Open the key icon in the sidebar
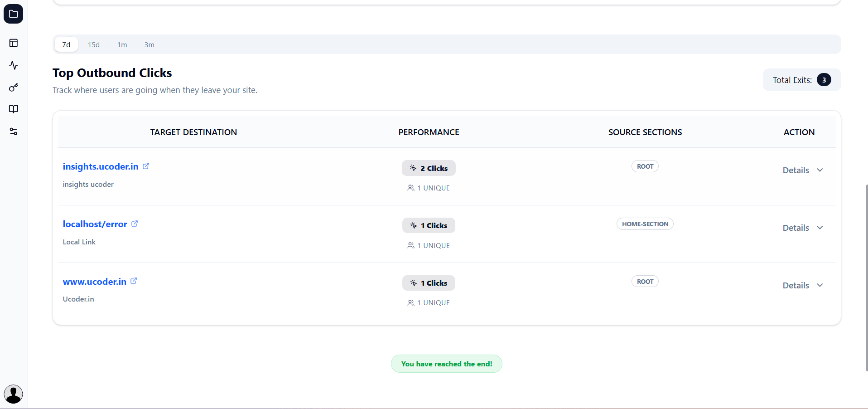Viewport: 868px width, 409px height. [x=14, y=87]
